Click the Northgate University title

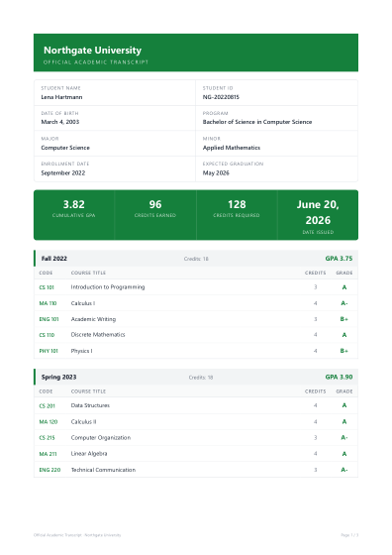click(x=92, y=51)
